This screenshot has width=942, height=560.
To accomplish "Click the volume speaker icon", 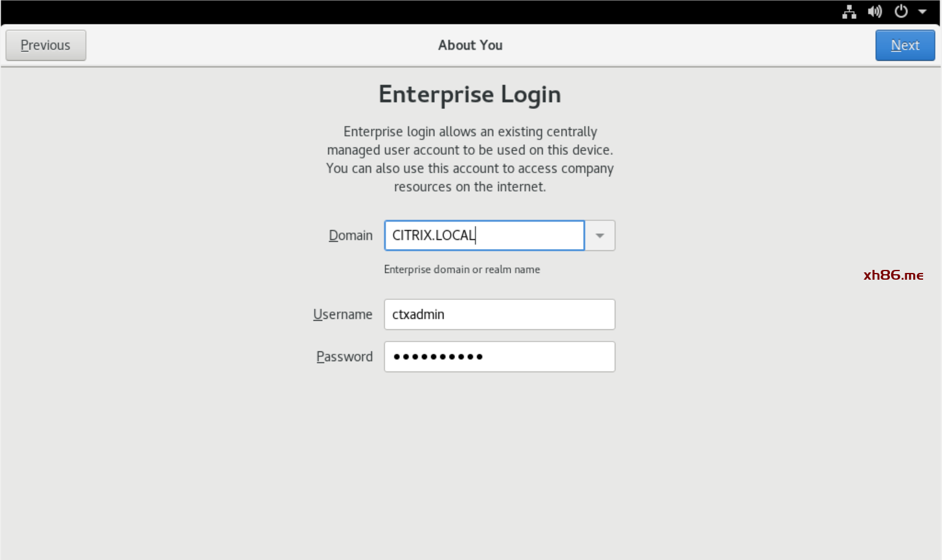I will click(x=875, y=12).
